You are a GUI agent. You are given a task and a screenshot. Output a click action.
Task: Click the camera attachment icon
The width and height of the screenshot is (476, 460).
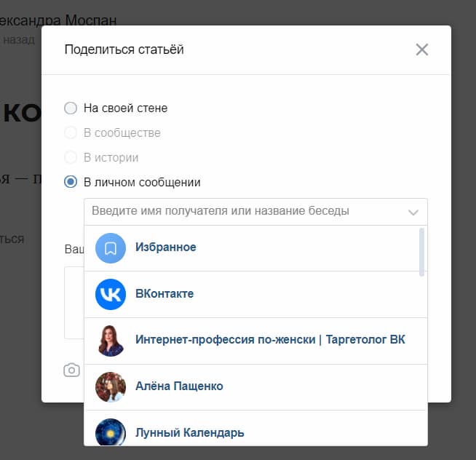pyautogui.click(x=71, y=370)
